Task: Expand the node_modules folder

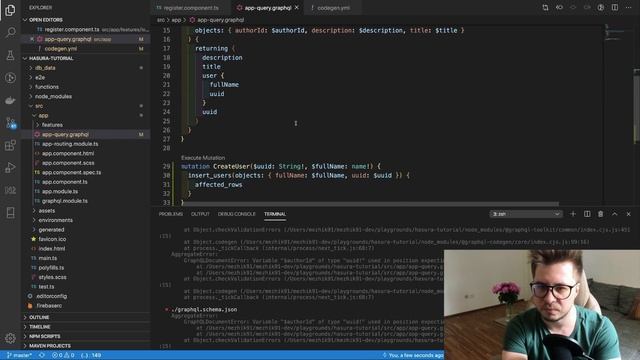Action: 53,96
